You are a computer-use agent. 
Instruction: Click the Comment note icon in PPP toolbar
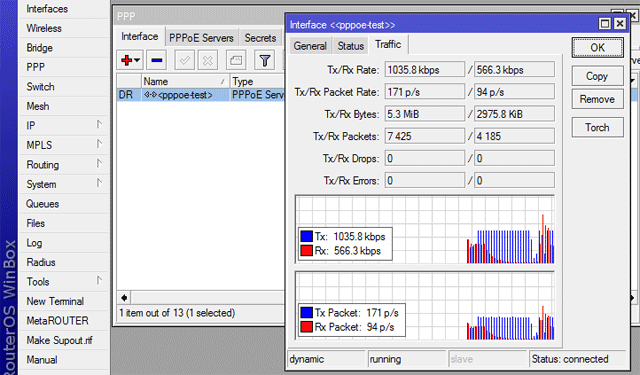click(x=236, y=60)
